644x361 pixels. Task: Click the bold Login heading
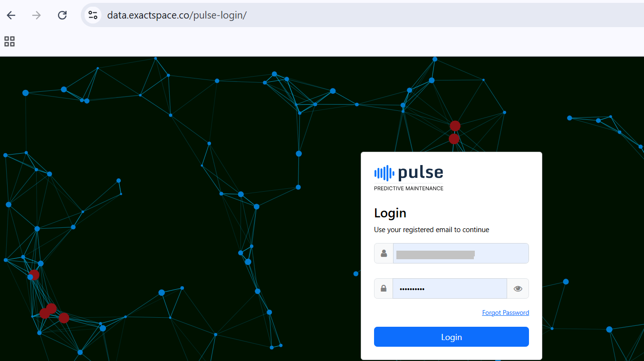pyautogui.click(x=390, y=213)
